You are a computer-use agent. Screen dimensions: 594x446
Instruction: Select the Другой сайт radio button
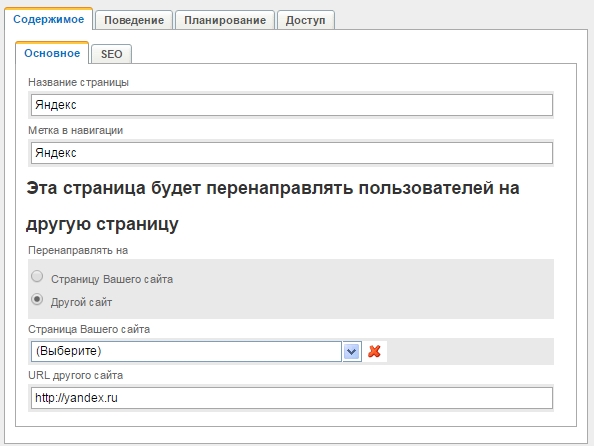[37, 299]
